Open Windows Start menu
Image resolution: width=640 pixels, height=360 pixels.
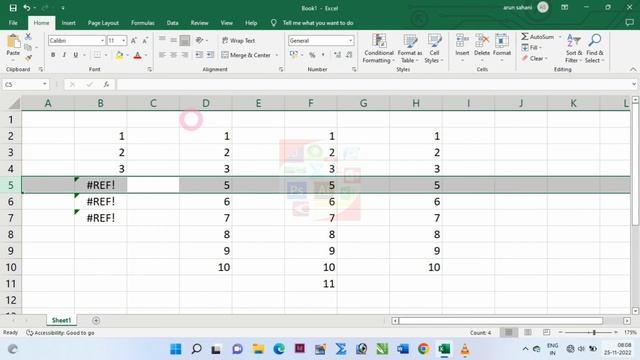(x=176, y=349)
